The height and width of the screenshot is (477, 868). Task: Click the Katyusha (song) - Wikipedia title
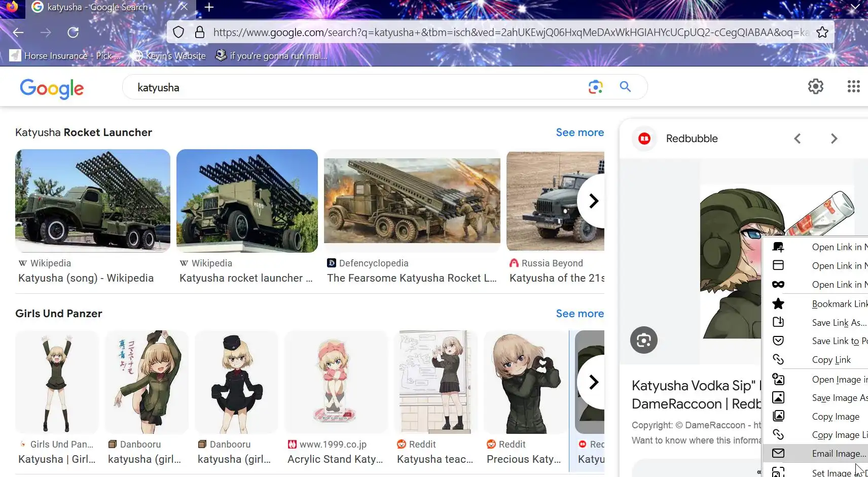(x=86, y=278)
